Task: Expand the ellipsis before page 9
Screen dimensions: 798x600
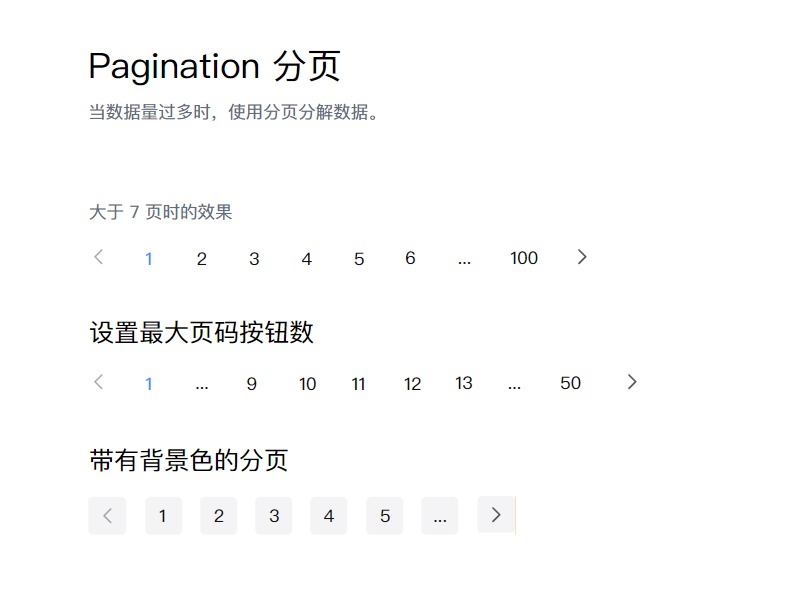Action: [x=202, y=386]
